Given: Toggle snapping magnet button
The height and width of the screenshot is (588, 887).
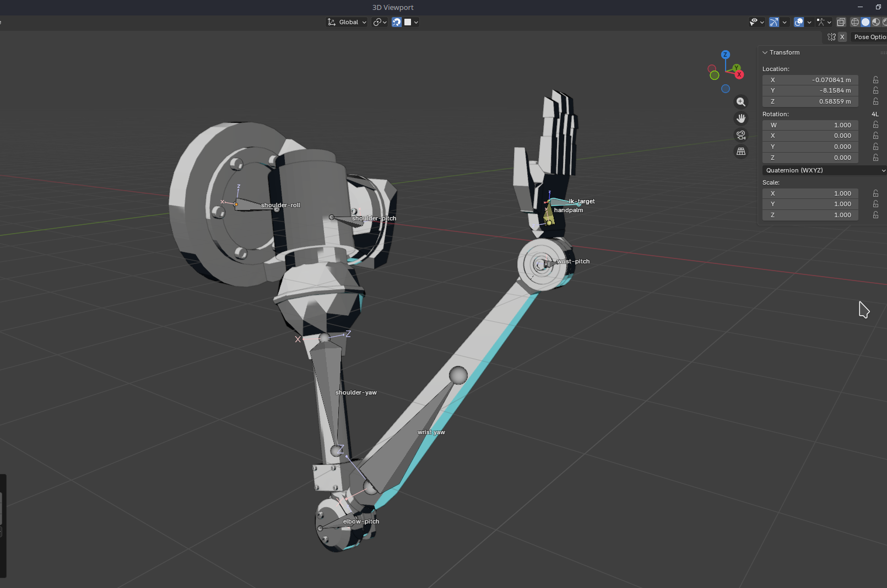Looking at the screenshot, I should coord(397,22).
